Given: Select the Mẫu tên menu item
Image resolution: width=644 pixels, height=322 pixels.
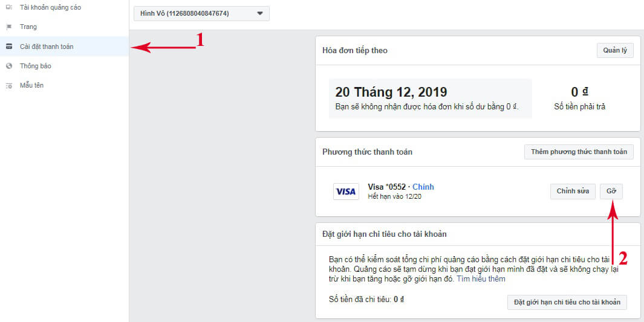Looking at the screenshot, I should point(31,86).
